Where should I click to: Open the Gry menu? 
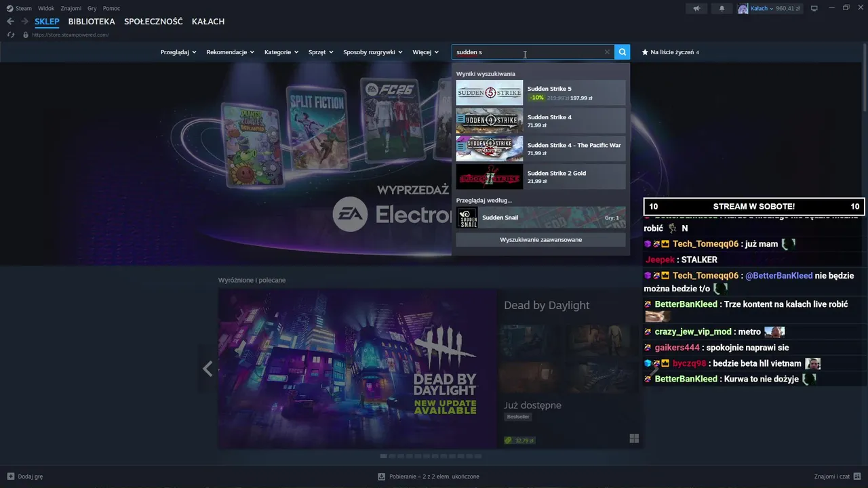click(92, 8)
